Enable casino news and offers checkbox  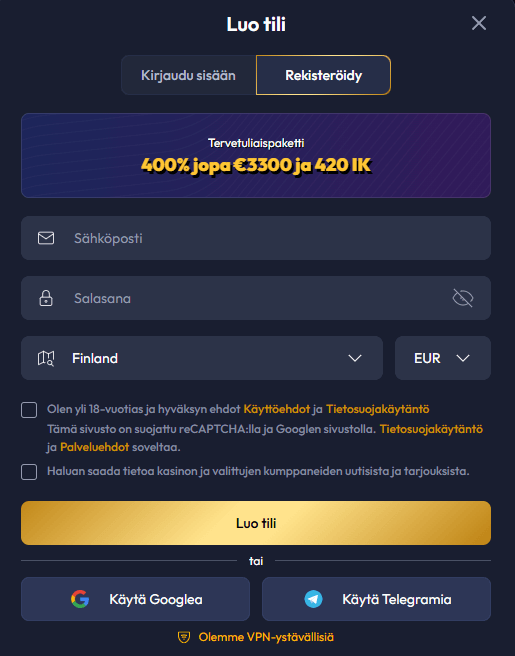click(x=29, y=472)
